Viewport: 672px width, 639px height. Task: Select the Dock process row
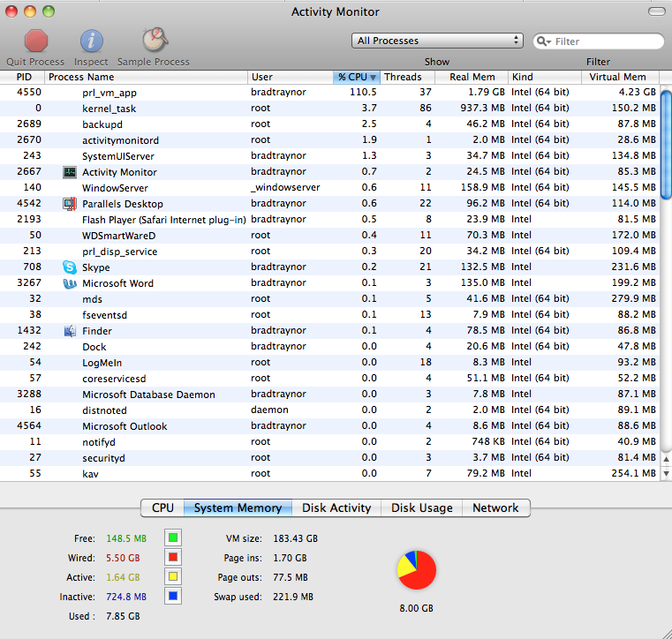tap(329, 347)
